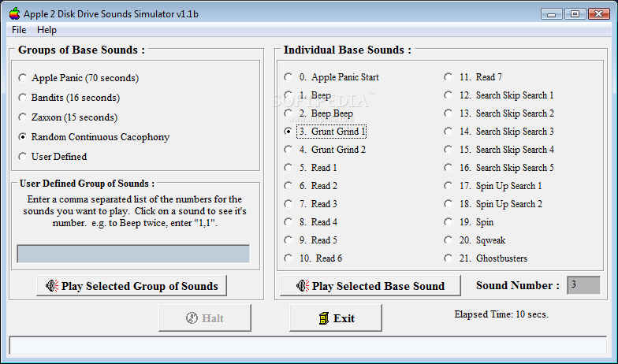The image size is (618, 364).
Task: Select sound 2. Beep Beep
Action: pos(318,113)
